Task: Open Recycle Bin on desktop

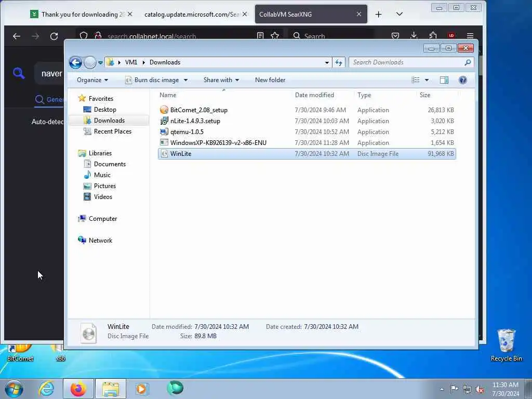Action: [x=506, y=345]
